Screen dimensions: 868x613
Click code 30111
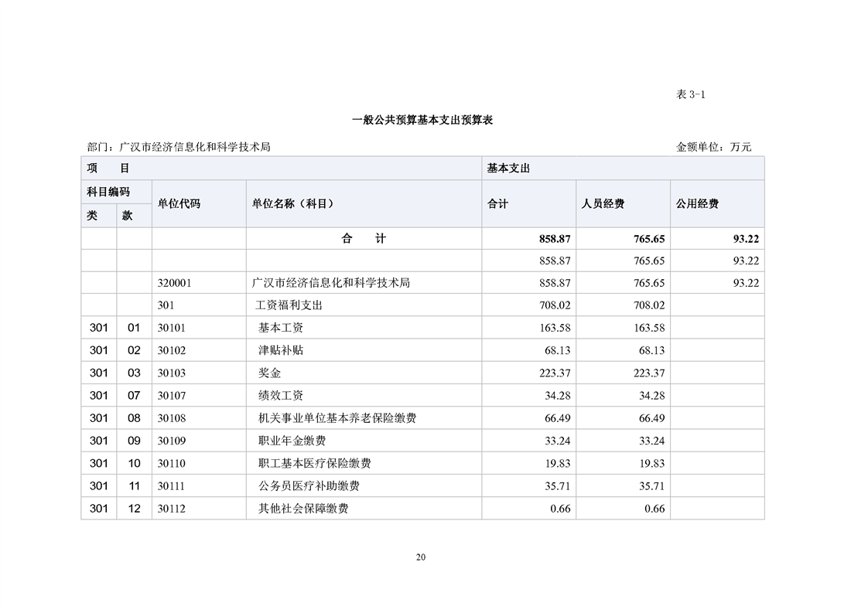point(171,487)
